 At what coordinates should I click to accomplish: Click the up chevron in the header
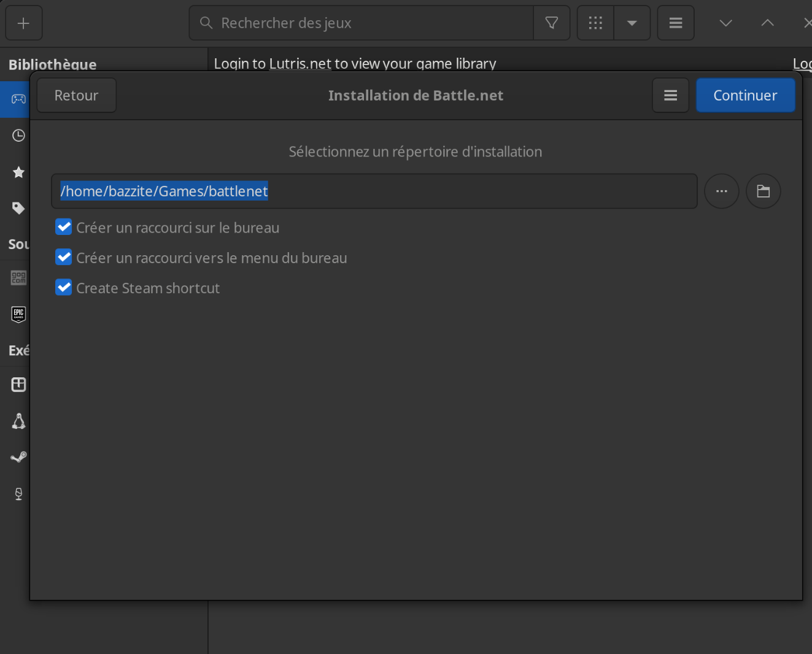[x=767, y=23]
